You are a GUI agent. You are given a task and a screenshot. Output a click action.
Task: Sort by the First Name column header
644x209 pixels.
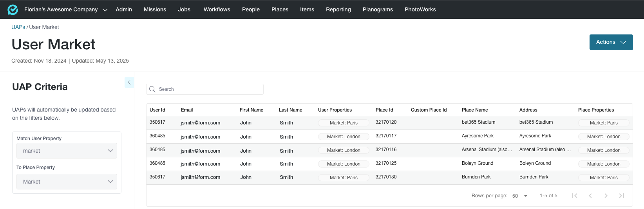point(251,110)
